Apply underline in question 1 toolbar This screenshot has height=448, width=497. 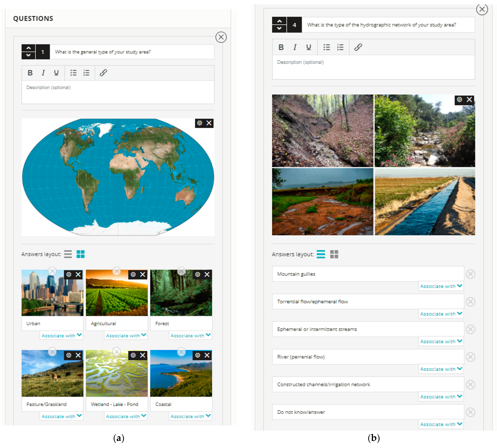pos(56,73)
